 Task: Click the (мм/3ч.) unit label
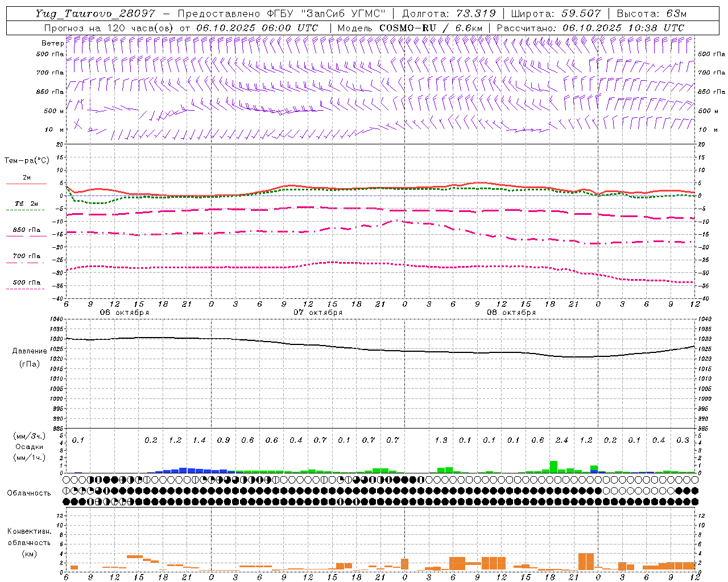pos(28,436)
